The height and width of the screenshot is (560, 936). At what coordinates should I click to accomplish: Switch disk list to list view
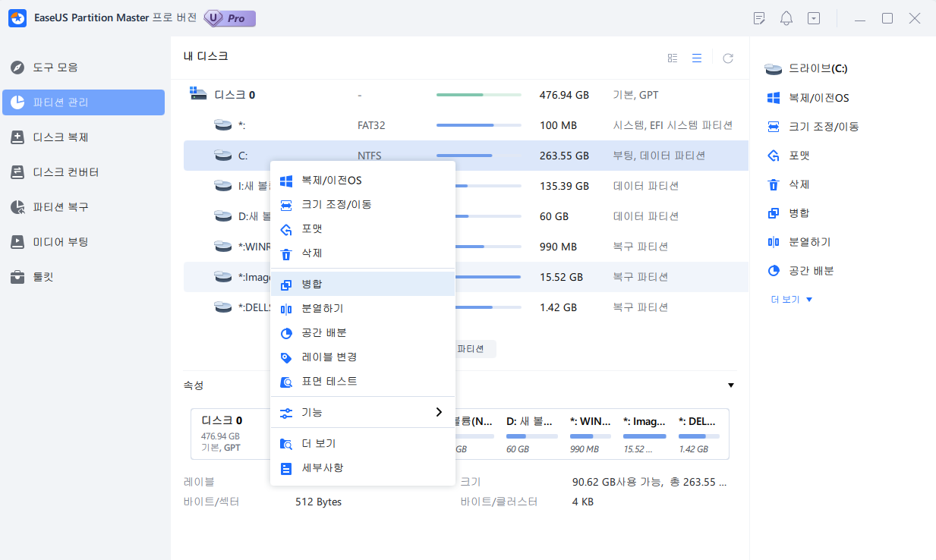click(696, 58)
